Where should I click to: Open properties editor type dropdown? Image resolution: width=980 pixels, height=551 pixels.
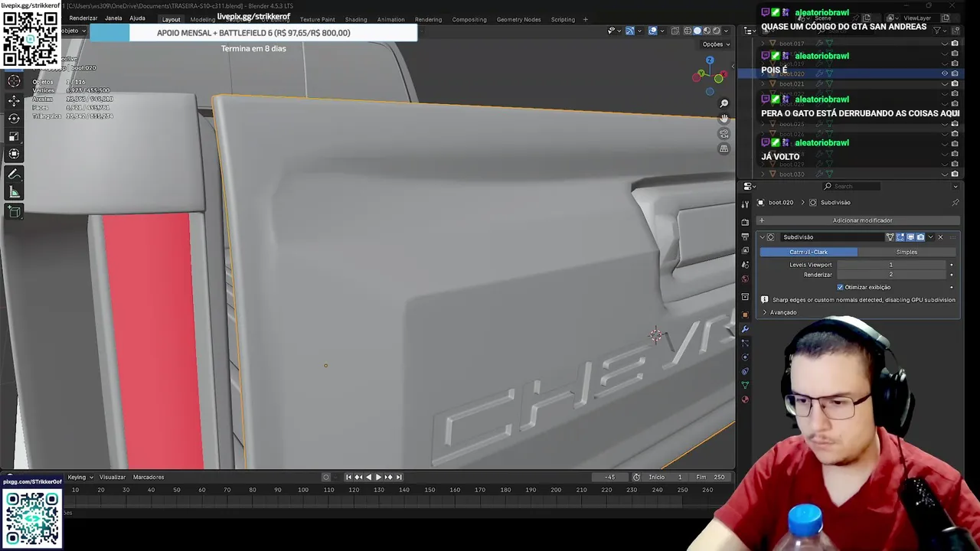[749, 186]
